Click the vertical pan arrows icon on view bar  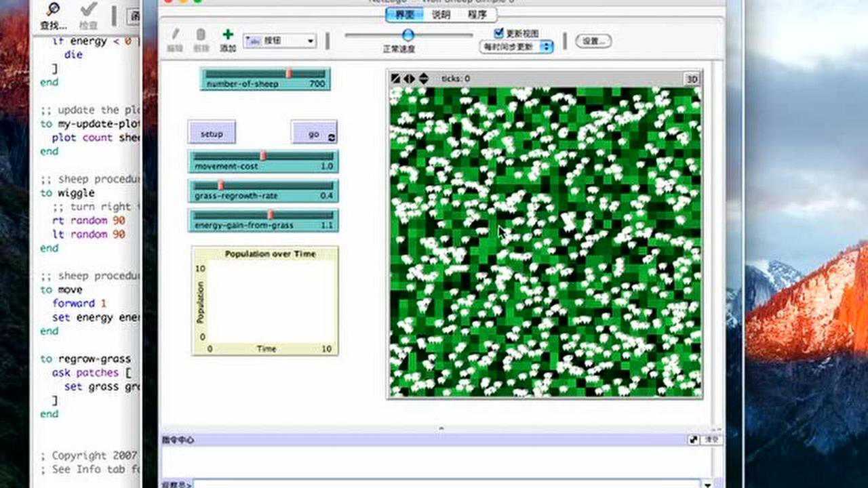click(x=422, y=78)
